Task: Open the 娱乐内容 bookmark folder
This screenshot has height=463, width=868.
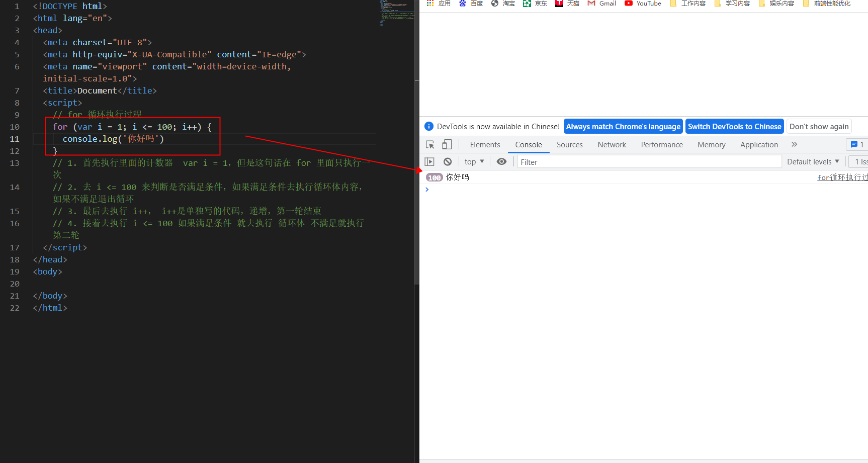Action: 776,3
